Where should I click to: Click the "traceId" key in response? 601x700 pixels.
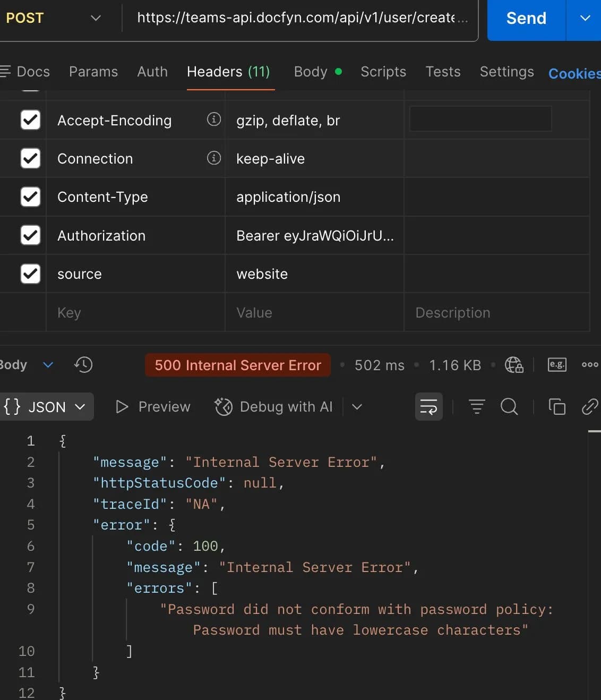coord(130,504)
